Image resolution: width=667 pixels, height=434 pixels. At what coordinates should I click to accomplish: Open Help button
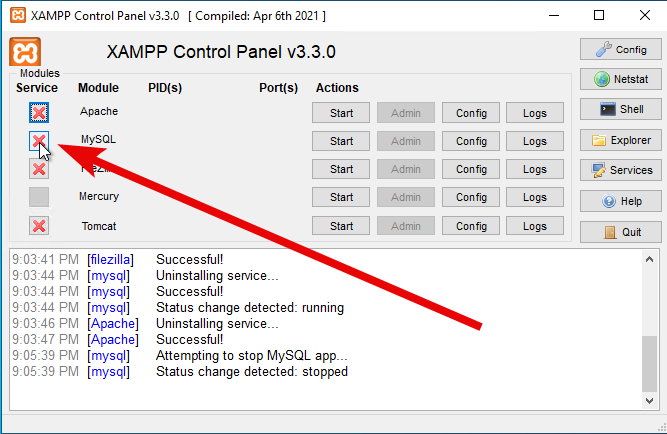pos(621,201)
